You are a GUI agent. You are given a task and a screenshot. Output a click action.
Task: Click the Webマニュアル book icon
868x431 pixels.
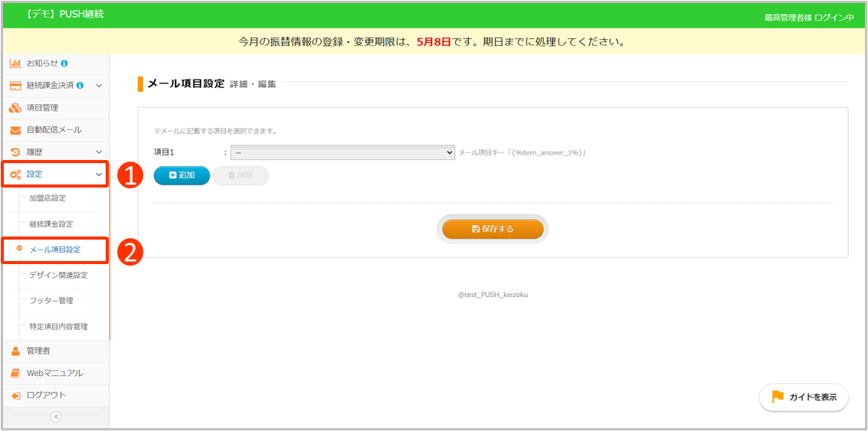pyautogui.click(x=15, y=373)
